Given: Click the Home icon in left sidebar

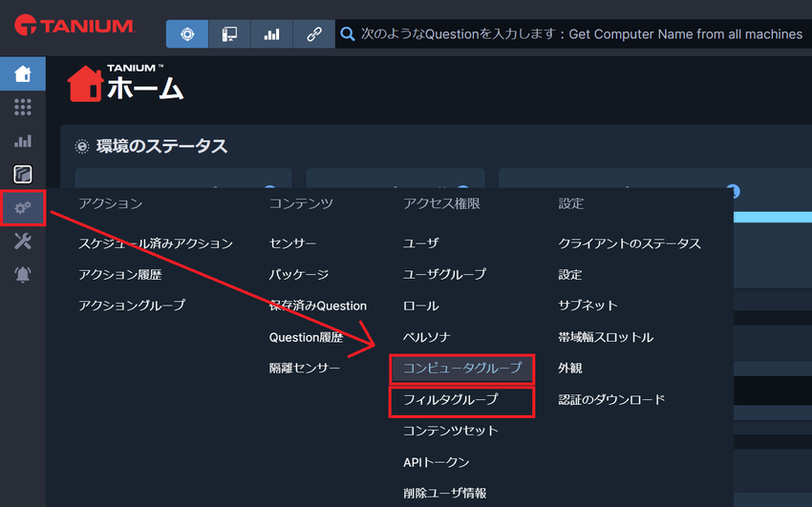Looking at the screenshot, I should point(23,74).
